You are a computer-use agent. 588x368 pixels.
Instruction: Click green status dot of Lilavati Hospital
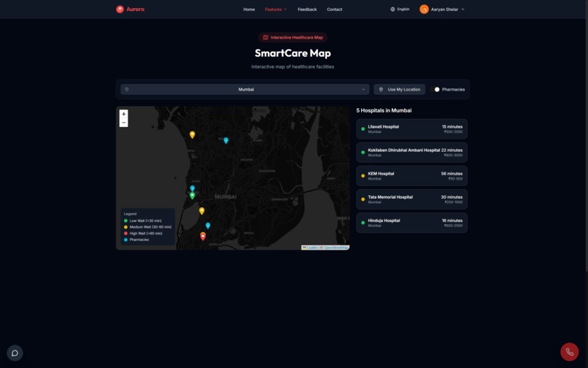pos(363,129)
